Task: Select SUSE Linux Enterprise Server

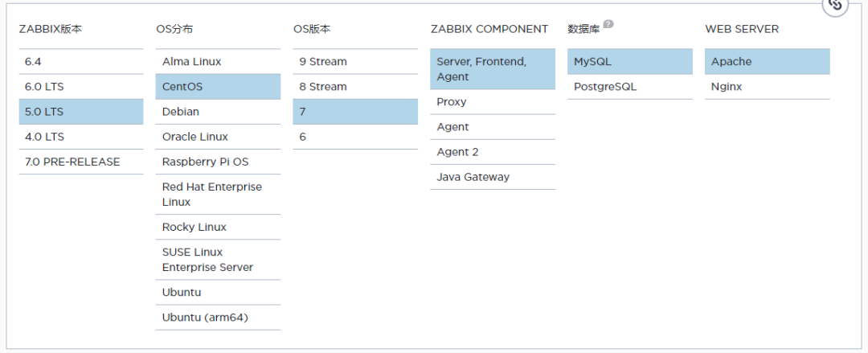Action: pos(217,259)
